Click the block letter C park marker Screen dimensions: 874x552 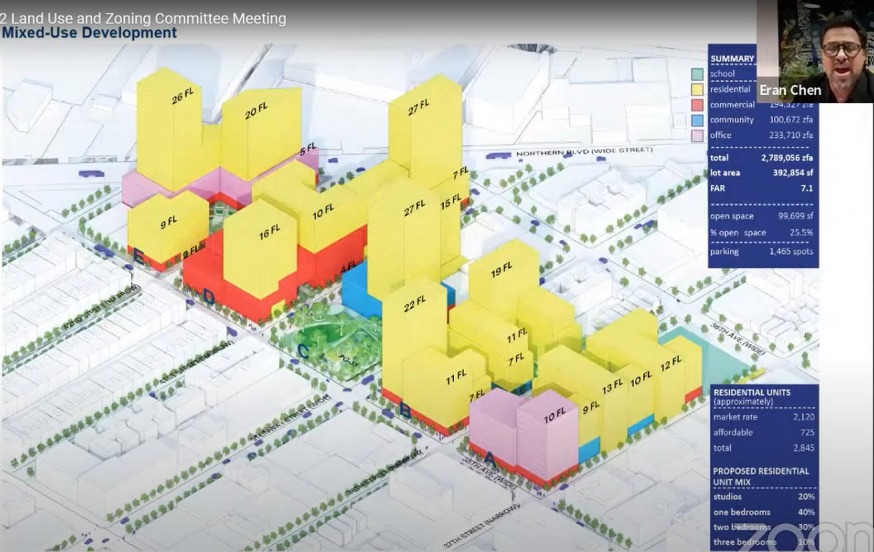[302, 350]
